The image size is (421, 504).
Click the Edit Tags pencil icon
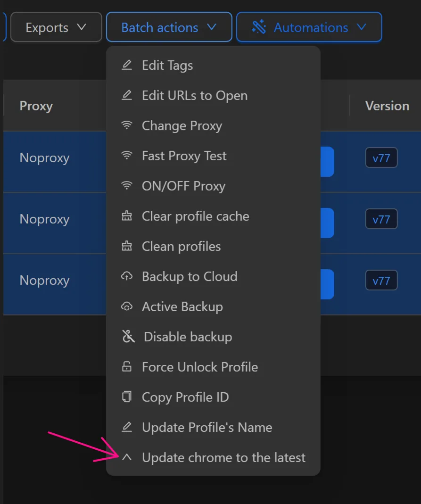click(x=126, y=65)
